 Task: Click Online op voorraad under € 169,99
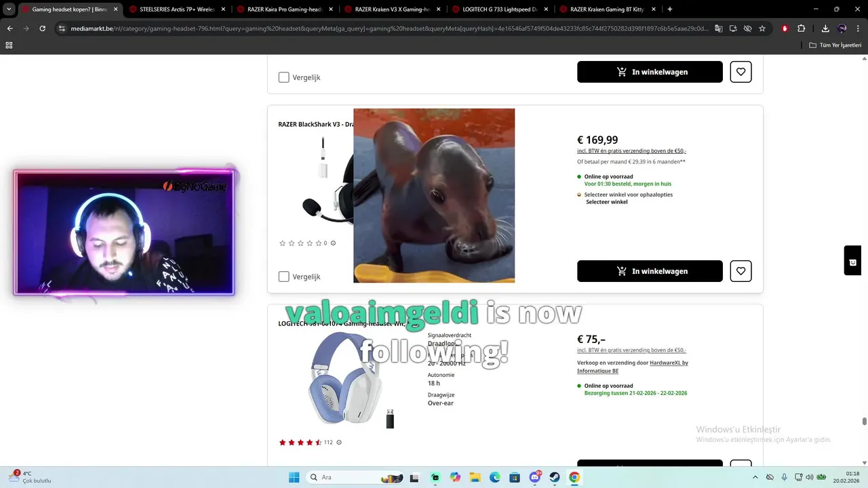point(608,176)
